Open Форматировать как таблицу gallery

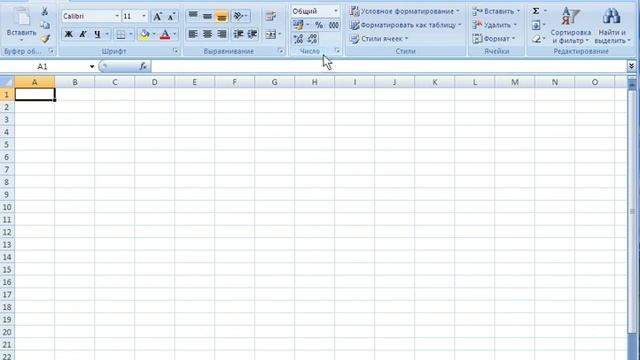click(x=406, y=25)
